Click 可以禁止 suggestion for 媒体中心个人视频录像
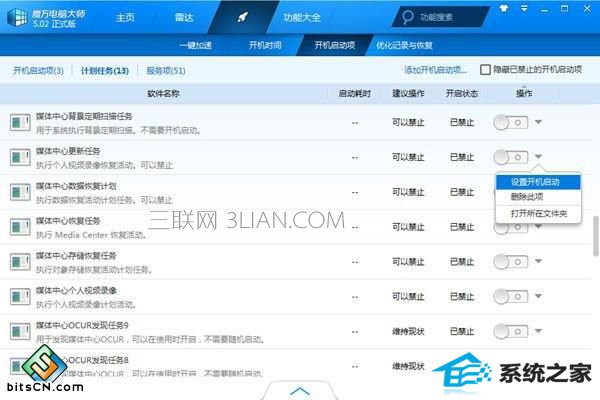Viewport: 600px width, 400px height. (408, 297)
